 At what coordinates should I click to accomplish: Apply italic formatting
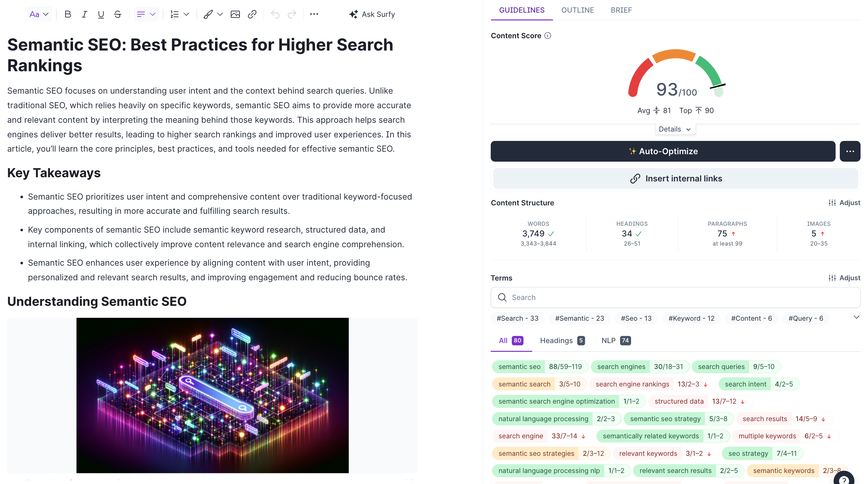pyautogui.click(x=84, y=14)
